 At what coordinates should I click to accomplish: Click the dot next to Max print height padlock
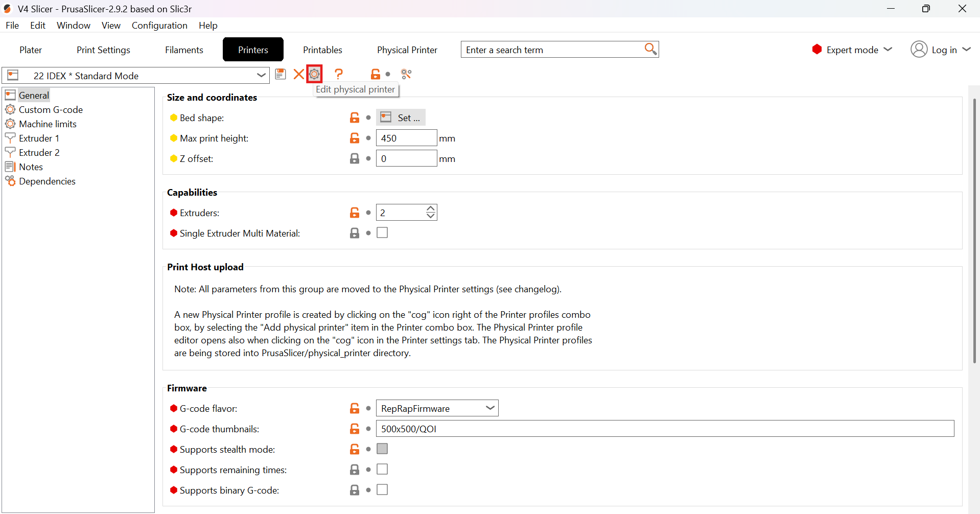coord(368,138)
